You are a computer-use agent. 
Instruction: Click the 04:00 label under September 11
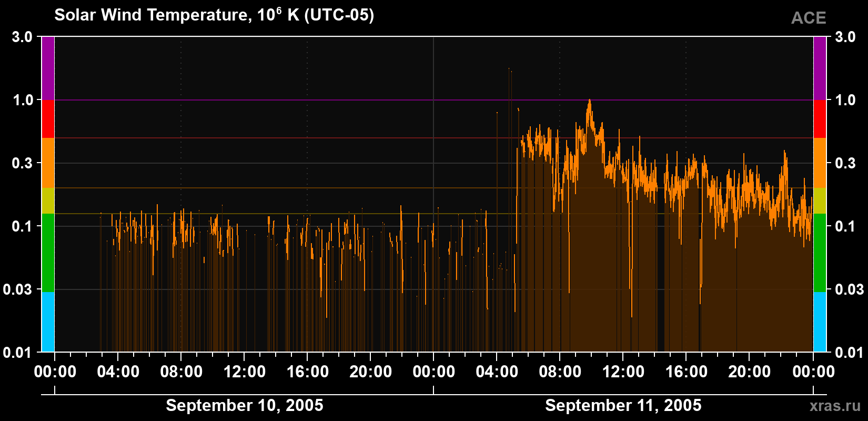(497, 372)
